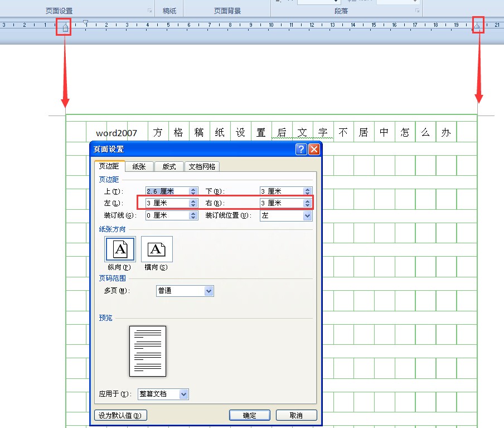Switch to the 页边距 tab
Image resolution: width=504 pixels, height=428 pixels.
(109, 166)
